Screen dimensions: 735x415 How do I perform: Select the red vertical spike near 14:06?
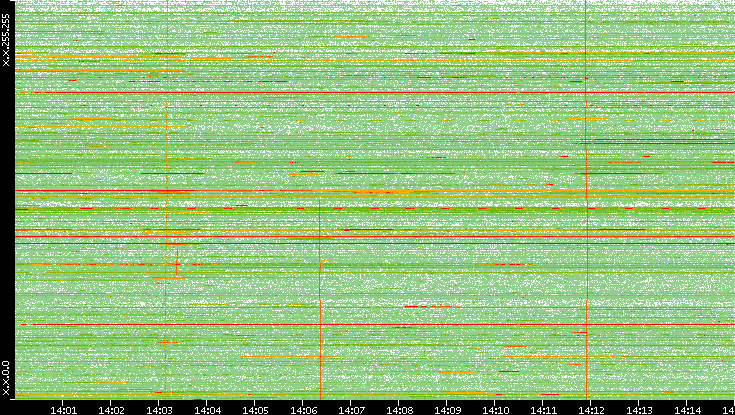tap(320, 299)
